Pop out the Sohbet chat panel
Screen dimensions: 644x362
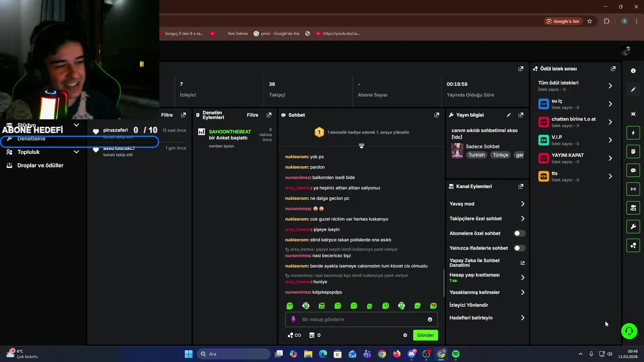(436, 115)
